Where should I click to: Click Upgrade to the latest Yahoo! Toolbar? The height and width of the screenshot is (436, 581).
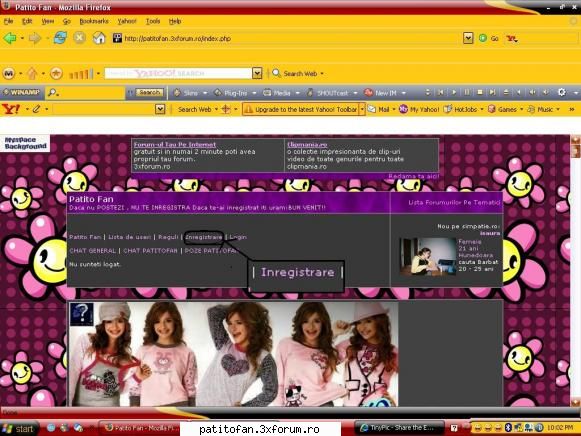(x=301, y=109)
